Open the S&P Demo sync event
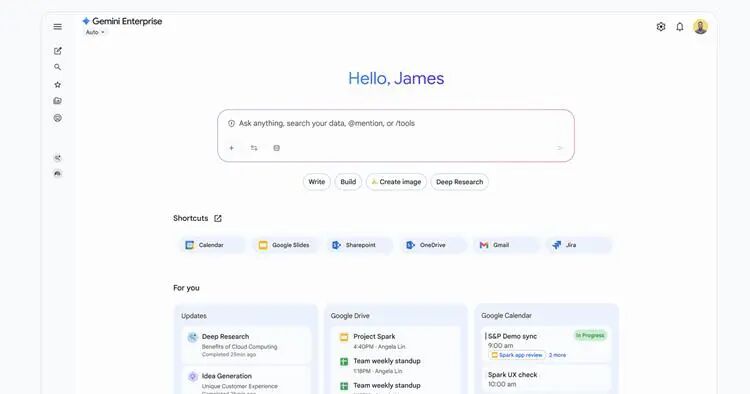 tap(546, 345)
